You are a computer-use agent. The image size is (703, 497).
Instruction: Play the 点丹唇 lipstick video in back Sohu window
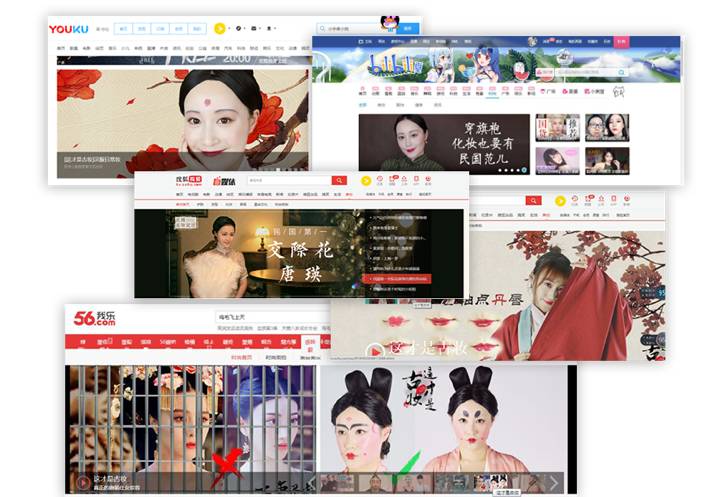click(x=374, y=350)
